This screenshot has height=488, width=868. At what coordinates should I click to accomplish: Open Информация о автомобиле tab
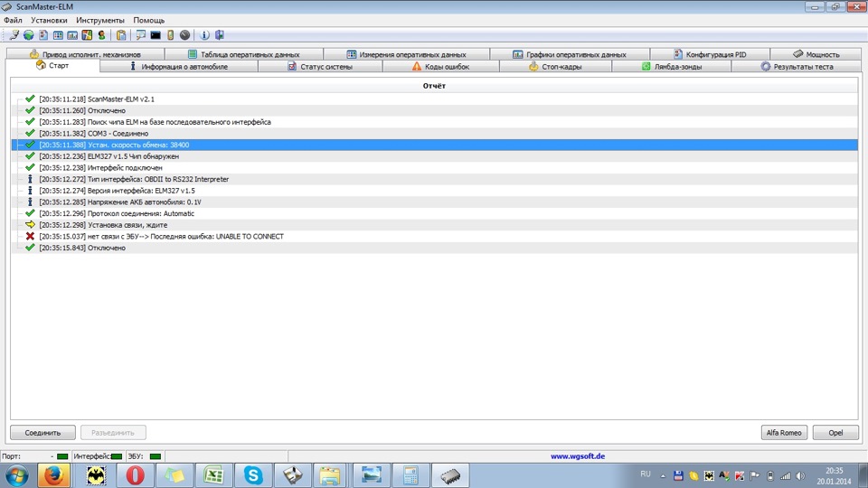pos(178,66)
